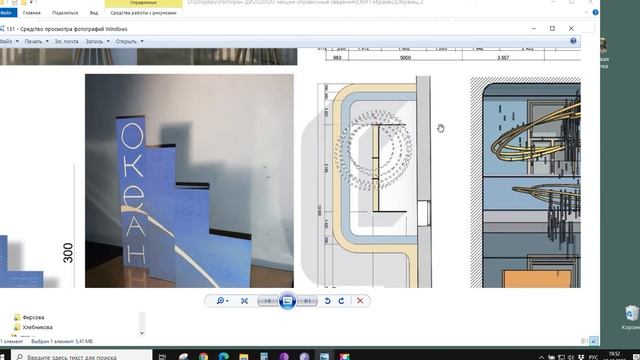Click the yellow Управление contextual tab
The image size is (640, 360).
click(x=143, y=3)
